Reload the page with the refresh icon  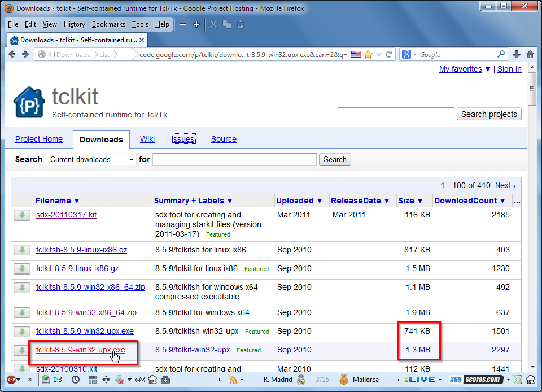pos(389,54)
